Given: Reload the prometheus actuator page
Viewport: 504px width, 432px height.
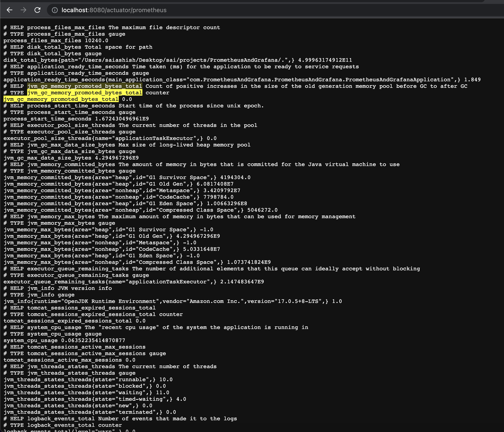Looking at the screenshot, I should coord(37,10).
